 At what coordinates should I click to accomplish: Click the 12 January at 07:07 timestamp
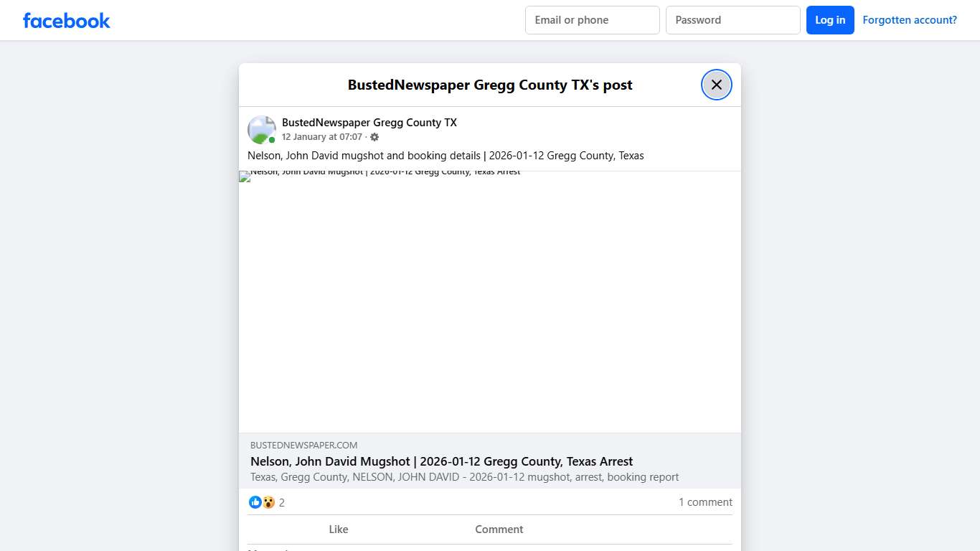[321, 136]
